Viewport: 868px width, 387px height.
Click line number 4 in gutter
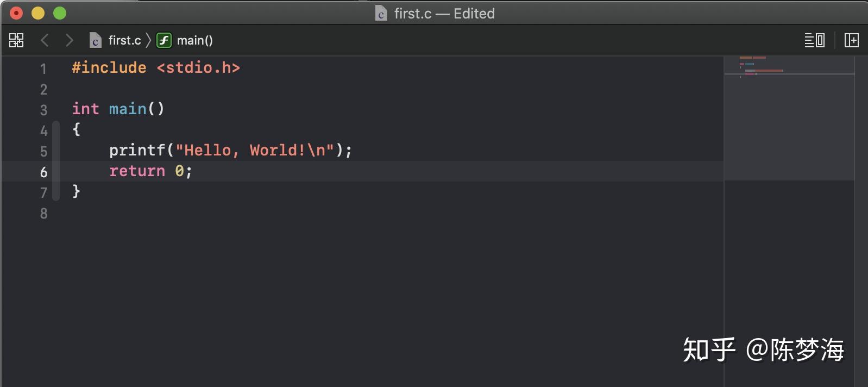coord(43,131)
